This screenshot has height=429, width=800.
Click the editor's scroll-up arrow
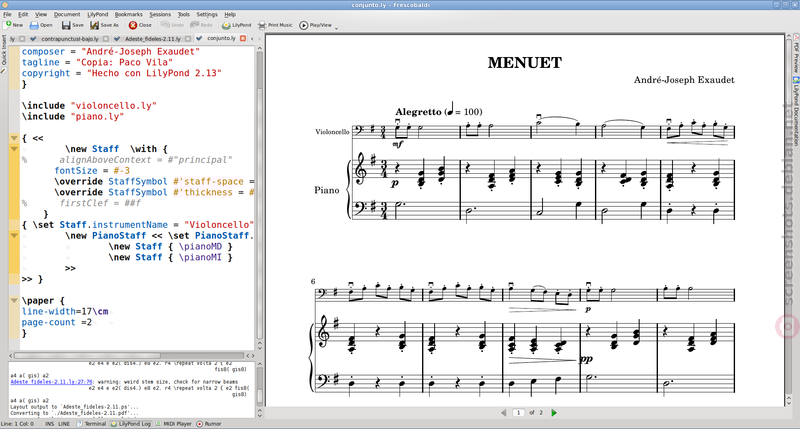[x=259, y=48]
